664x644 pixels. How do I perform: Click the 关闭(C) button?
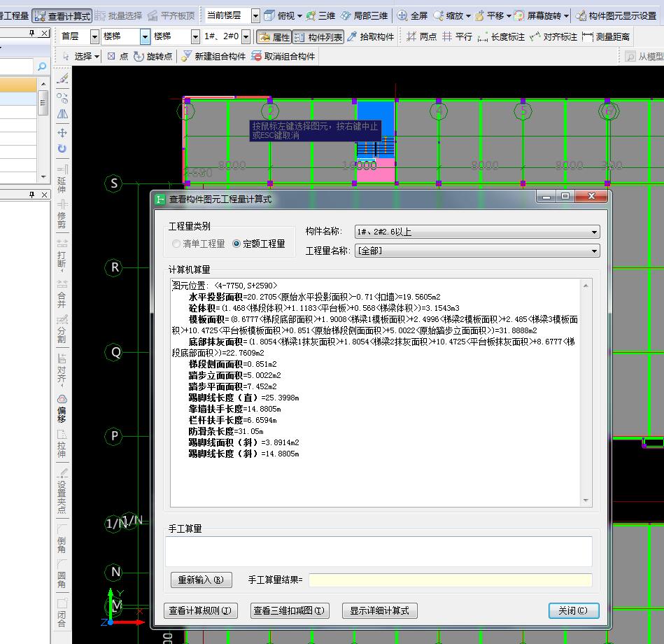tap(573, 610)
